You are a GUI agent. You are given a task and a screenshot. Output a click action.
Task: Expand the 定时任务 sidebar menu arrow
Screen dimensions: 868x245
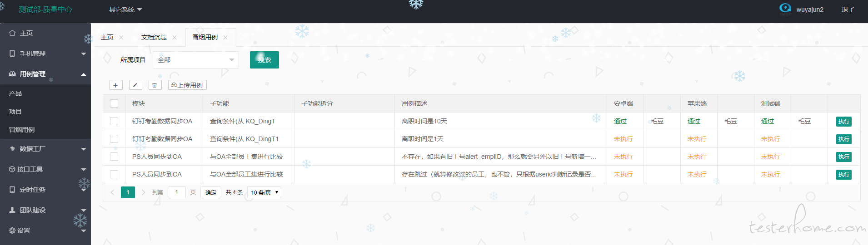click(84, 190)
